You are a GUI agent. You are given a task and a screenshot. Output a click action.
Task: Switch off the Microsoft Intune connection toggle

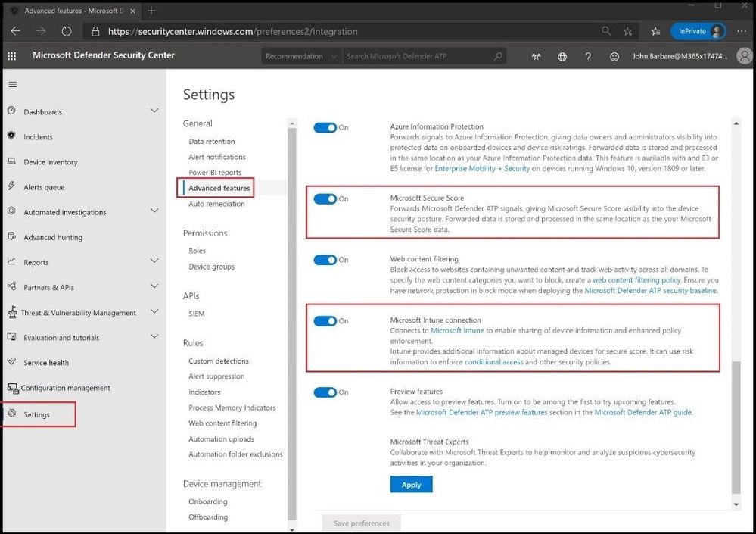325,321
